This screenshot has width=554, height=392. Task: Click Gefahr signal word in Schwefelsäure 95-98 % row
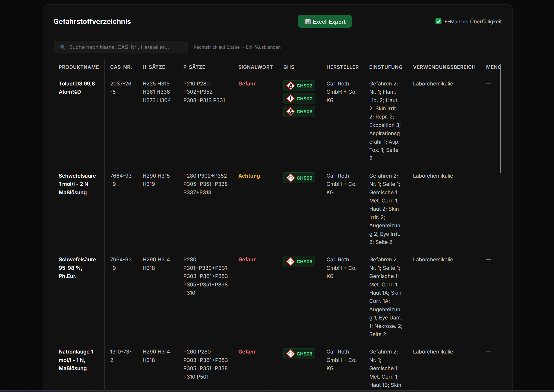pyautogui.click(x=247, y=260)
